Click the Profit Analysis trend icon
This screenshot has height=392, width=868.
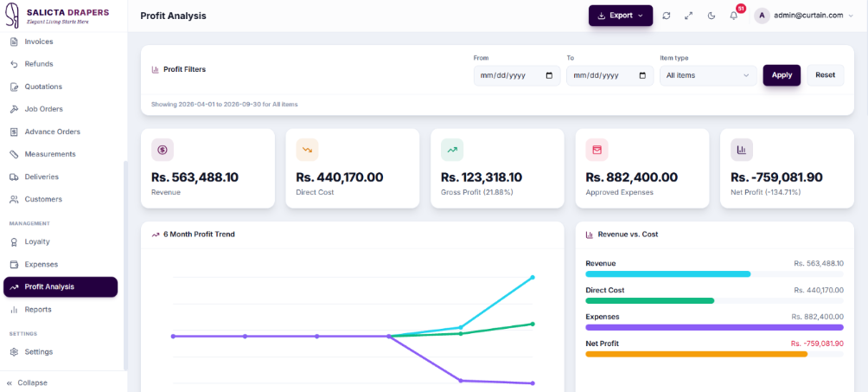15,287
